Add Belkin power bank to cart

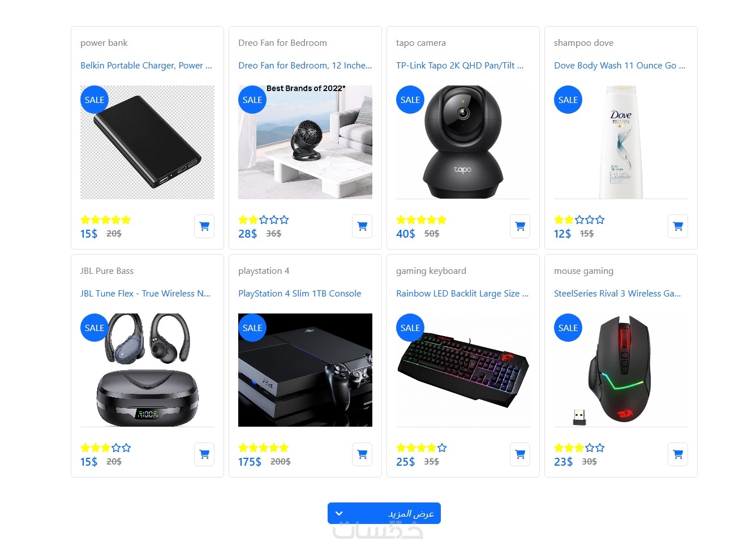click(x=204, y=226)
